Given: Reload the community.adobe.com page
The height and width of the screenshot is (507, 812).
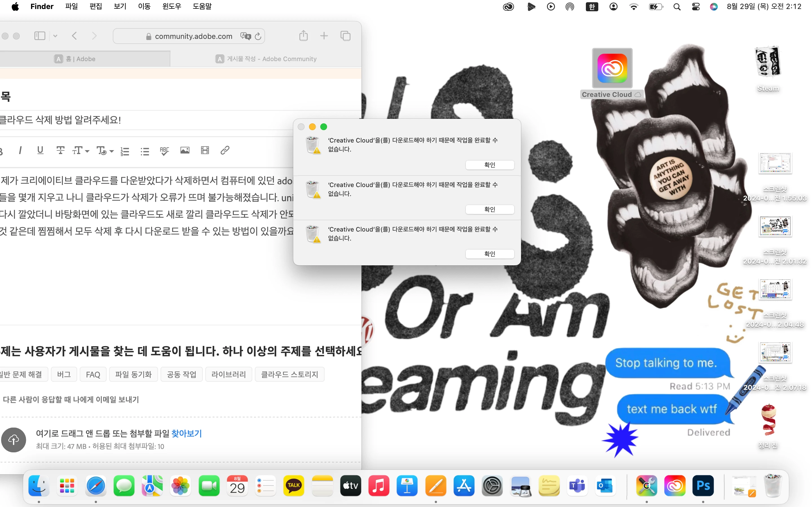Looking at the screenshot, I should point(258,36).
